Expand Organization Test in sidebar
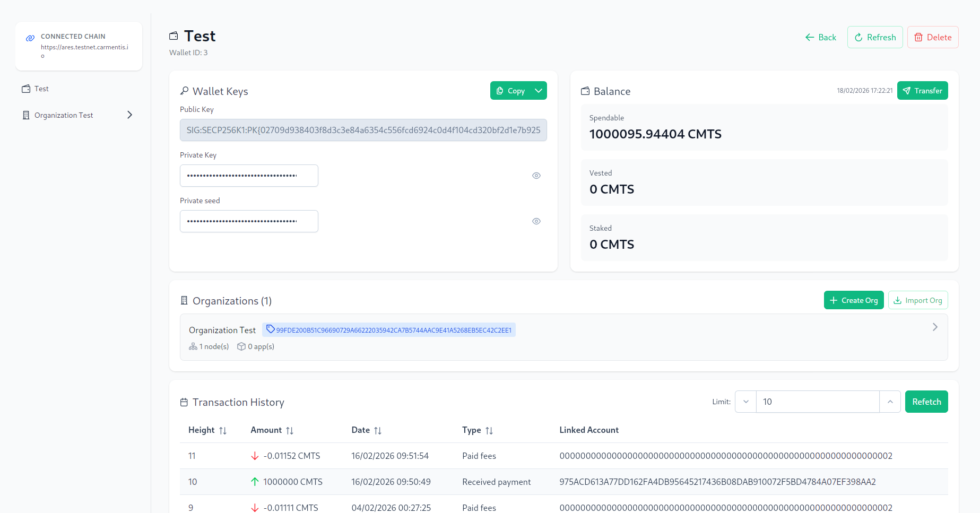Screen dimensions: 980x513 (x=129, y=115)
